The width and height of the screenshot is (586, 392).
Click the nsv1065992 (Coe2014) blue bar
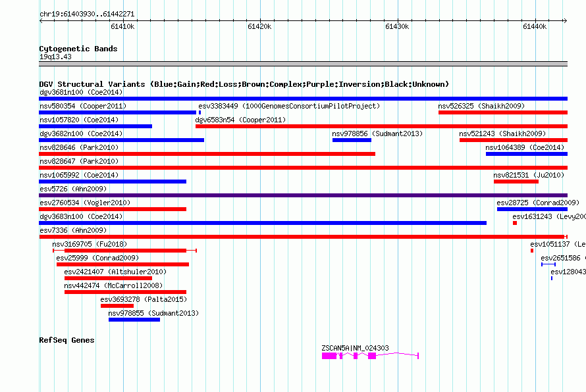click(113, 182)
